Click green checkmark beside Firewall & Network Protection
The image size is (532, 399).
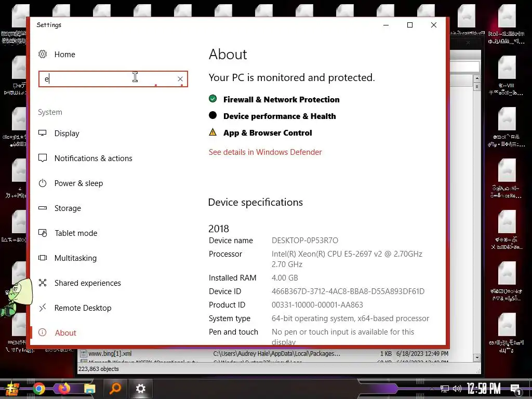click(x=212, y=99)
